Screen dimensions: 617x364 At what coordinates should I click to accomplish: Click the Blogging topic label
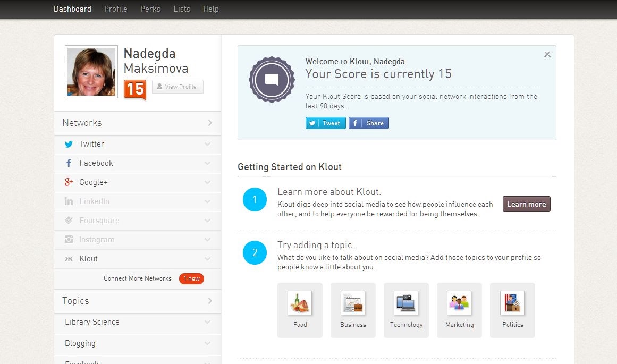pyautogui.click(x=80, y=343)
